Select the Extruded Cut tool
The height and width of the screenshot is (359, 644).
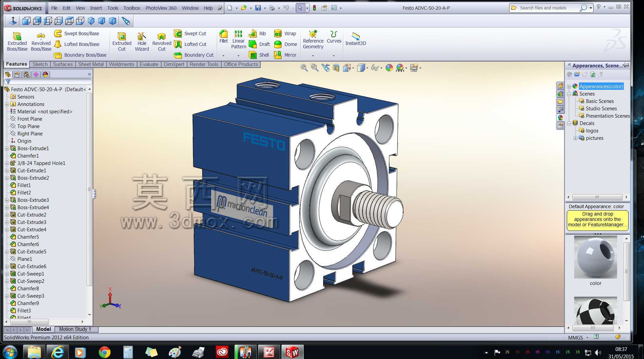pos(122,42)
